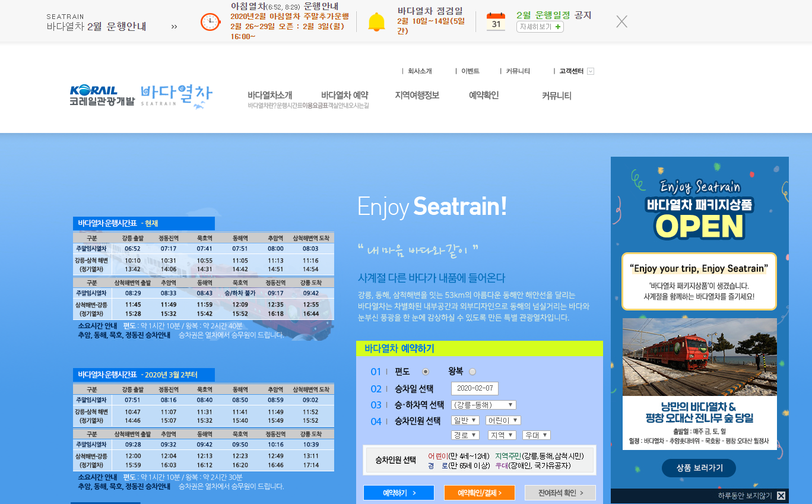Open the 일반 passenger count dropdown
Viewport: 812px width, 504px height.
tap(465, 420)
